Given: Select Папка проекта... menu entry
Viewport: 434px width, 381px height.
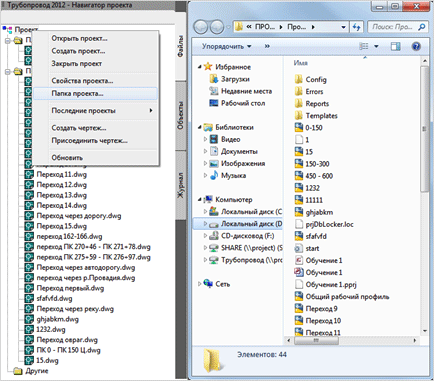Looking at the screenshot, I should 95,94.
